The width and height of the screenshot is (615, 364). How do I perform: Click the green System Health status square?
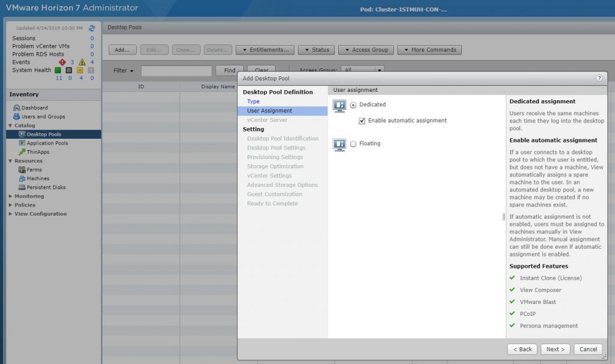tap(58, 70)
